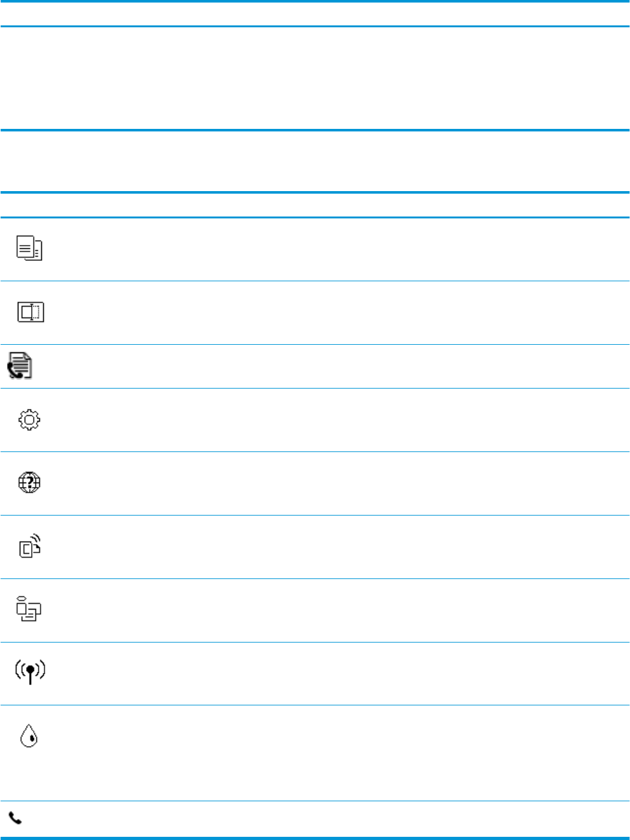Click the water drop ink level icon

tap(29, 736)
